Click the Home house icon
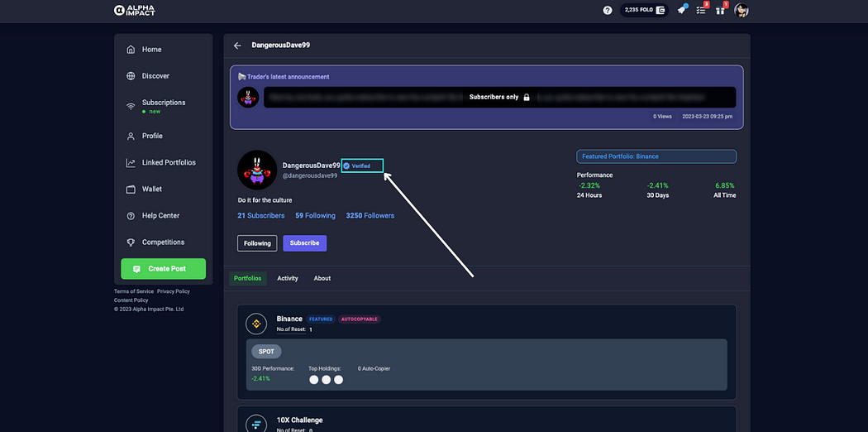This screenshot has width=868, height=432. tap(131, 50)
